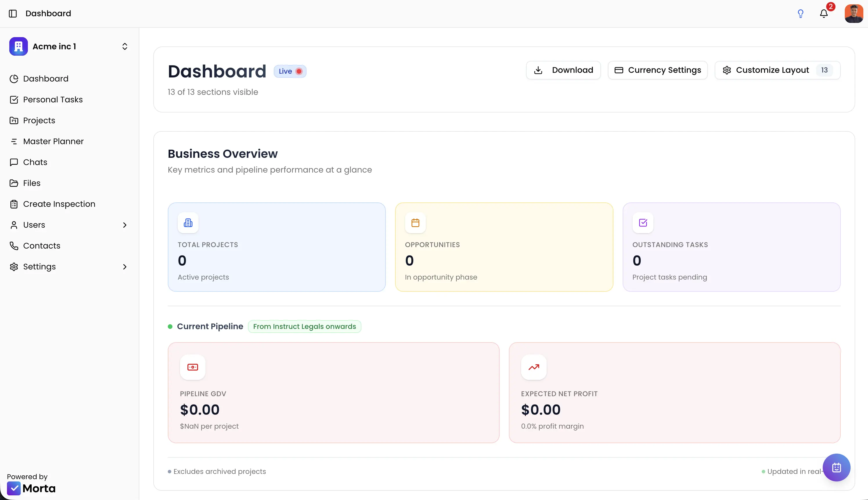The image size is (868, 500).
Task: Open Currency Settings
Action: click(657, 70)
